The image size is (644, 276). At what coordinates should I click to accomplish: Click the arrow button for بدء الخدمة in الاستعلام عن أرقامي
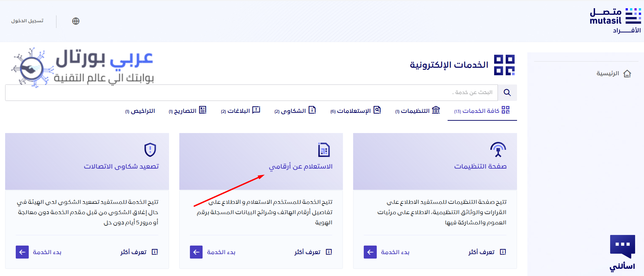click(x=196, y=252)
